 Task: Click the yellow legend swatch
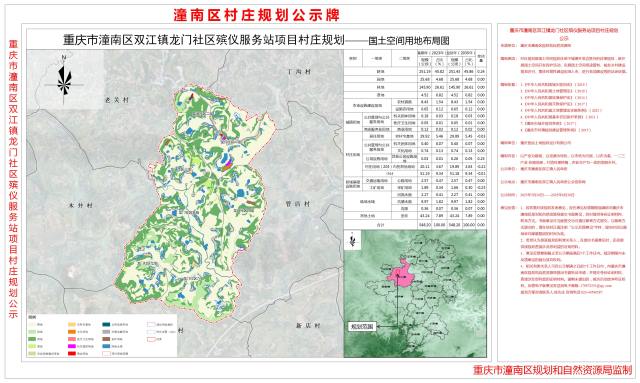click(x=72, y=325)
